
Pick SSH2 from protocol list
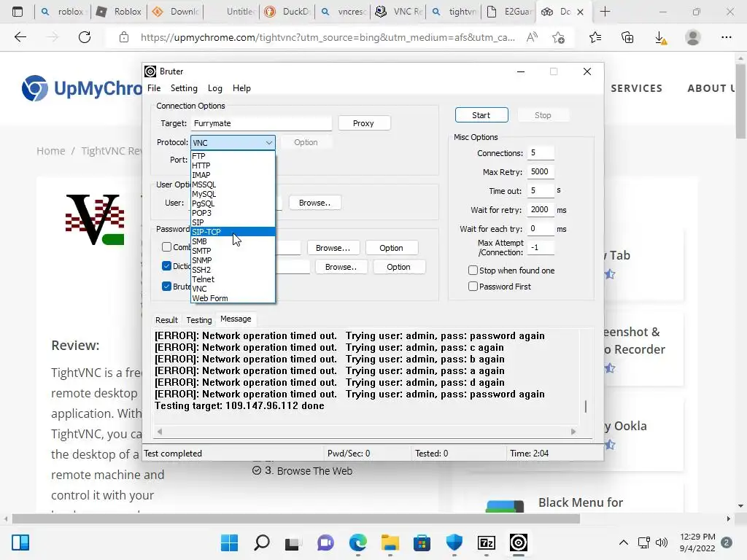[233, 270]
